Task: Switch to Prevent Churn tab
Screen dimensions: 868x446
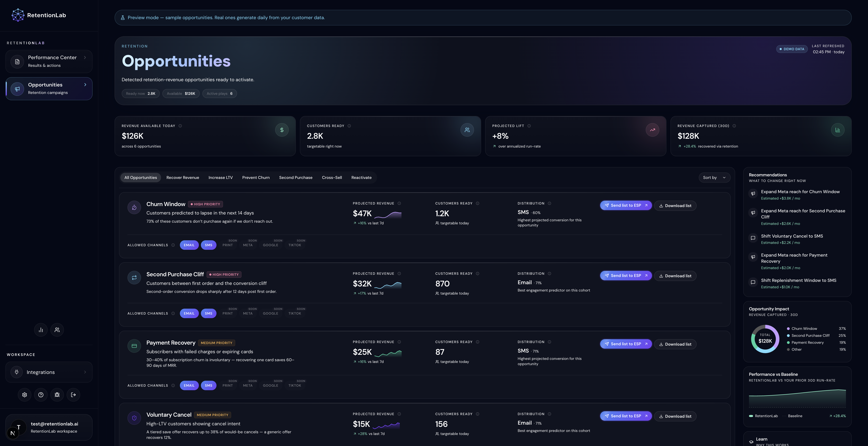Action: point(256,178)
